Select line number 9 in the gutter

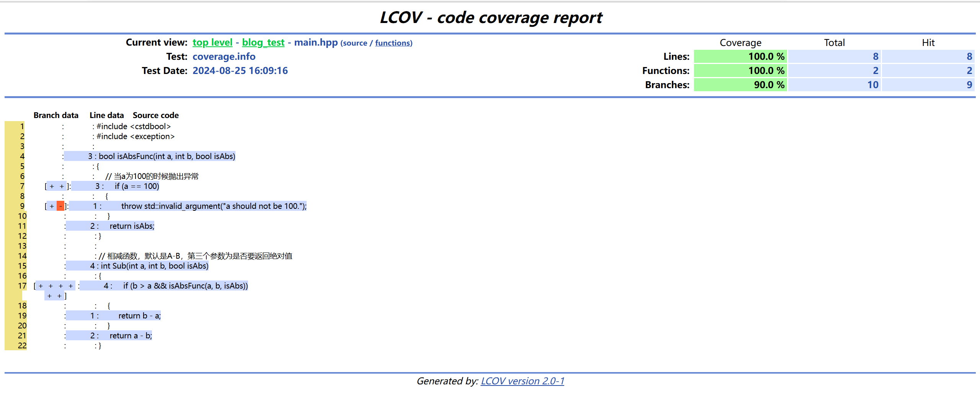click(22, 206)
